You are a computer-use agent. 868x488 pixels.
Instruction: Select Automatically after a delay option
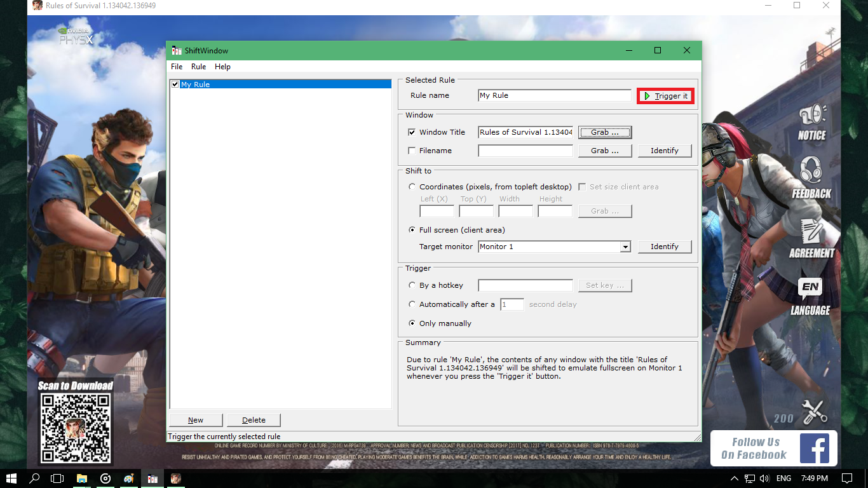[x=412, y=304]
